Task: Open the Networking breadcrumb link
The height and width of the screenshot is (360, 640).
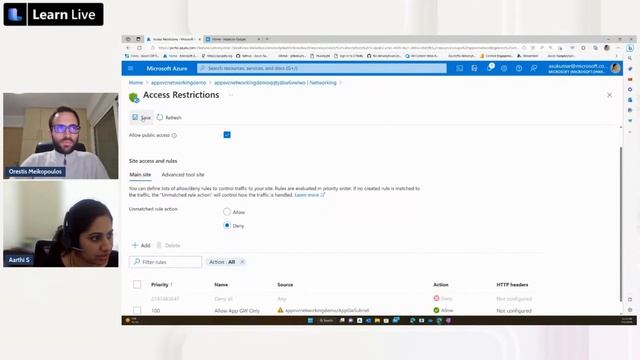Action: (x=276, y=82)
